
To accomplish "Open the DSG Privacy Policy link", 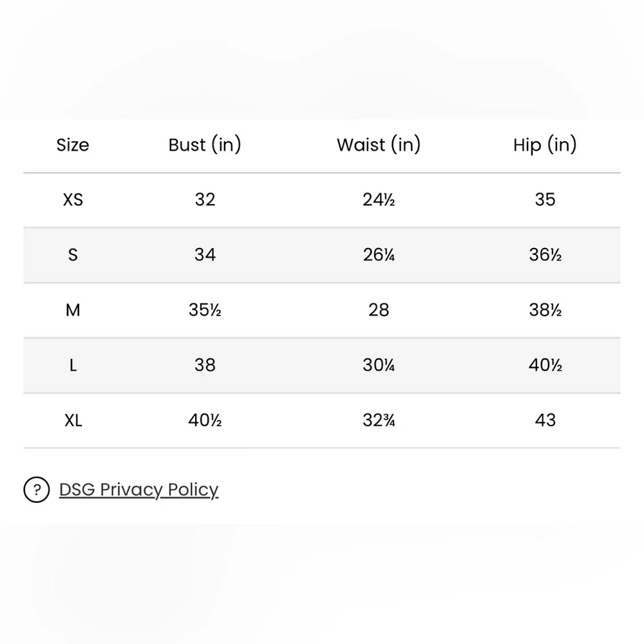I will [138, 490].
